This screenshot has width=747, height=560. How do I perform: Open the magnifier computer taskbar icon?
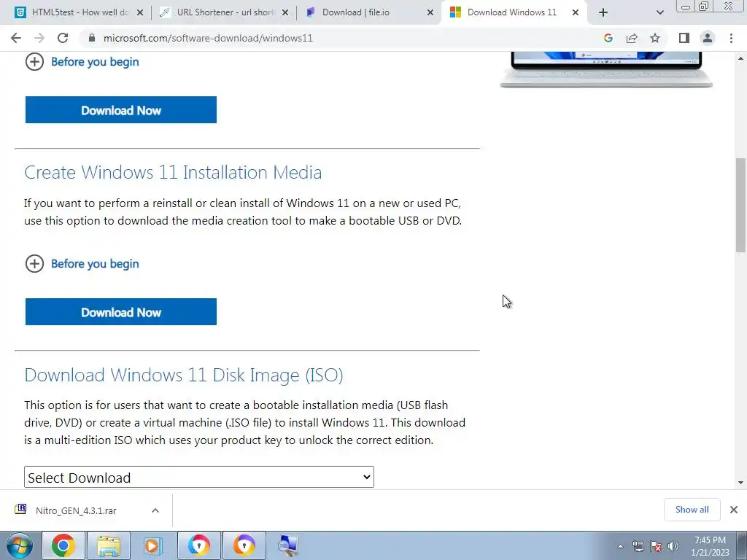288,545
